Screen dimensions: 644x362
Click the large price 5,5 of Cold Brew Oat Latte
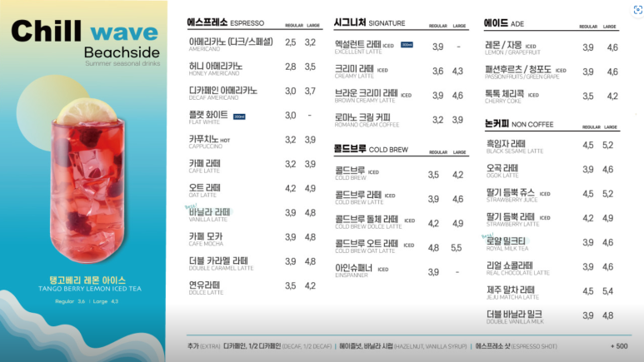pos(457,247)
